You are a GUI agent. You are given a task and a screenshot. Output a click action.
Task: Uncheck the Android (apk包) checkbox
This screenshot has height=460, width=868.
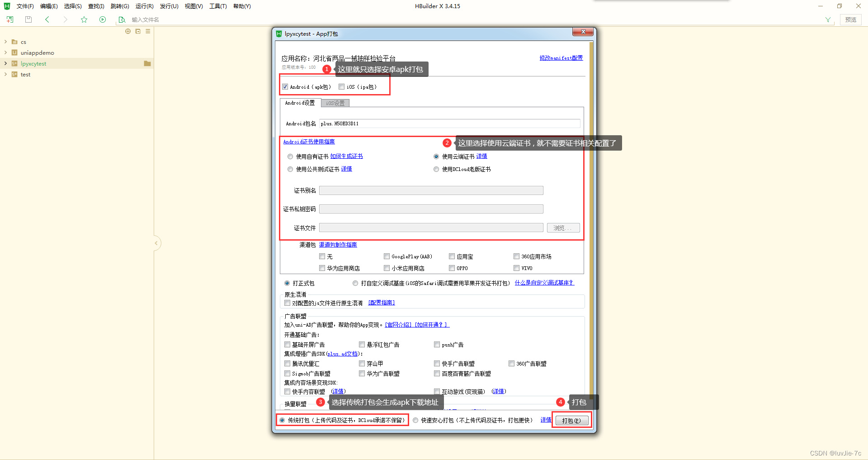[285, 86]
